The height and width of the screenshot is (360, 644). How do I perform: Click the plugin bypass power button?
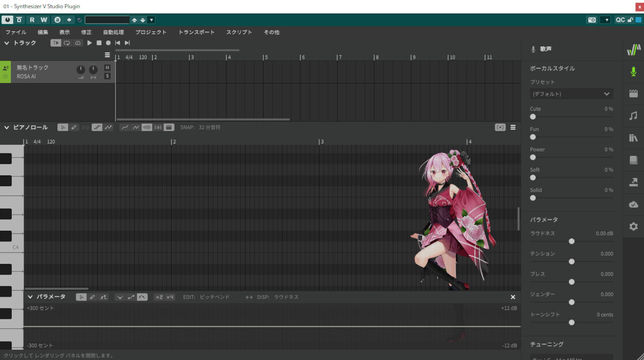[7, 20]
